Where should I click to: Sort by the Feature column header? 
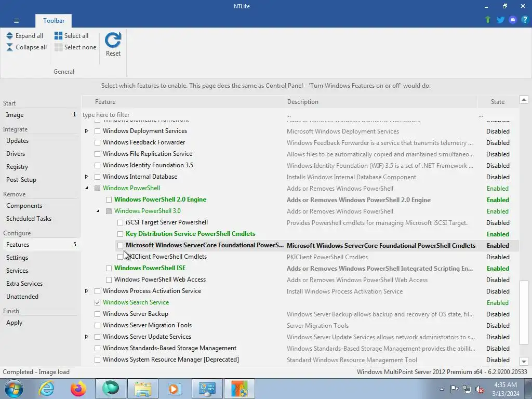click(183, 102)
